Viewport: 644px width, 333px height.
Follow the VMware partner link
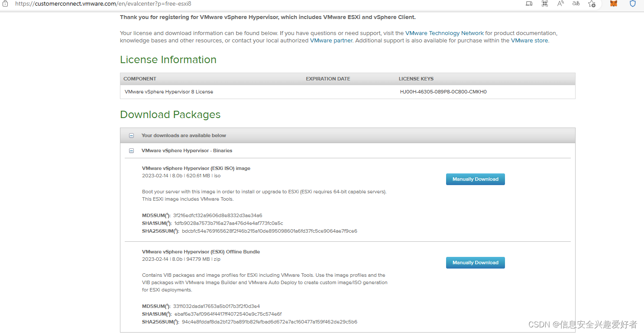331,40
